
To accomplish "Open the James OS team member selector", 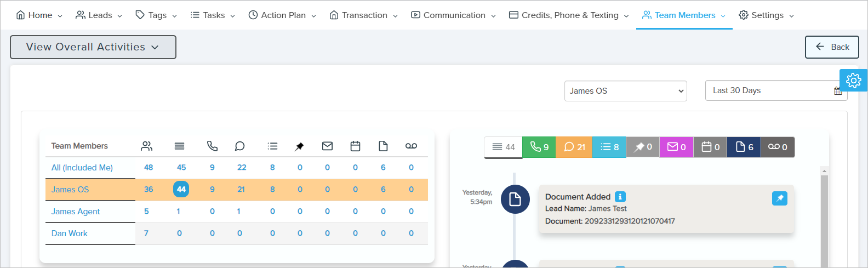I will 625,91.
